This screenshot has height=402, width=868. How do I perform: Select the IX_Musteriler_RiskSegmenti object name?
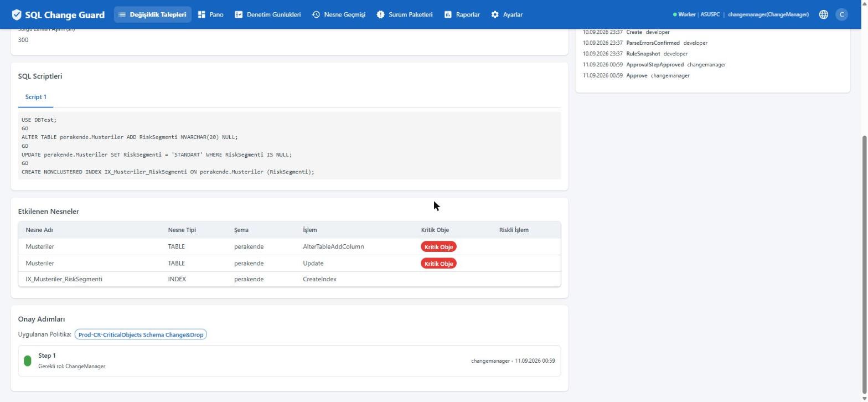(64, 279)
